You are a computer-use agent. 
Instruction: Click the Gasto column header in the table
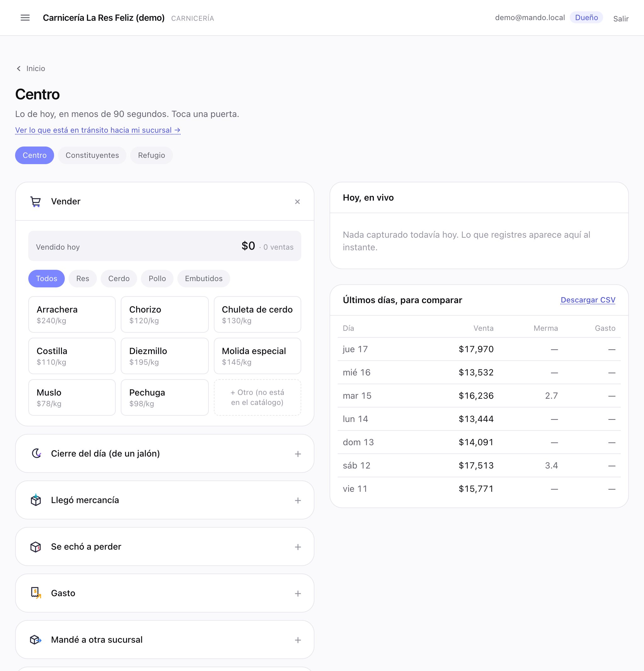point(605,328)
